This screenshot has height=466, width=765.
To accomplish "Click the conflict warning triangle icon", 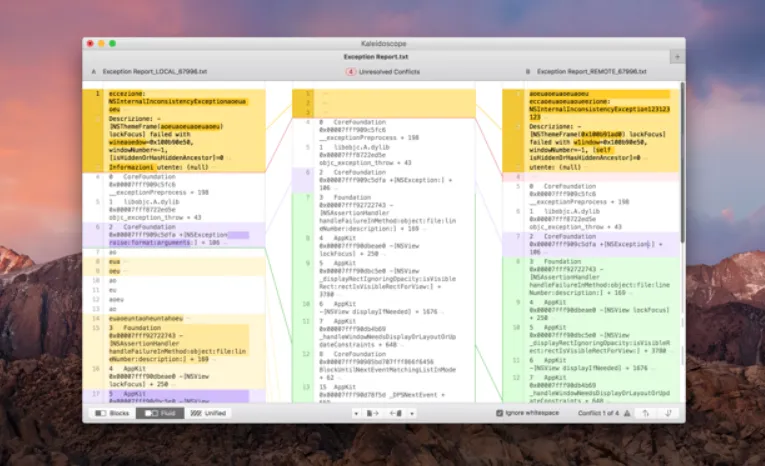I will (x=627, y=413).
